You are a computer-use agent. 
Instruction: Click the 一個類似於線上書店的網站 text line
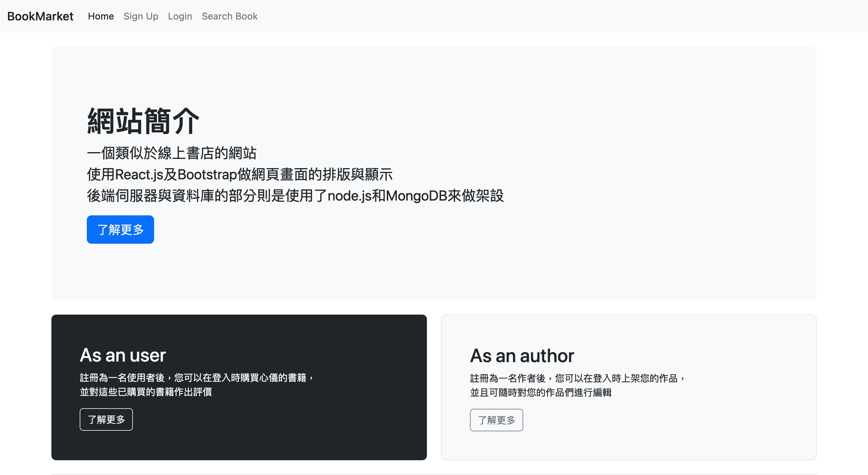172,153
